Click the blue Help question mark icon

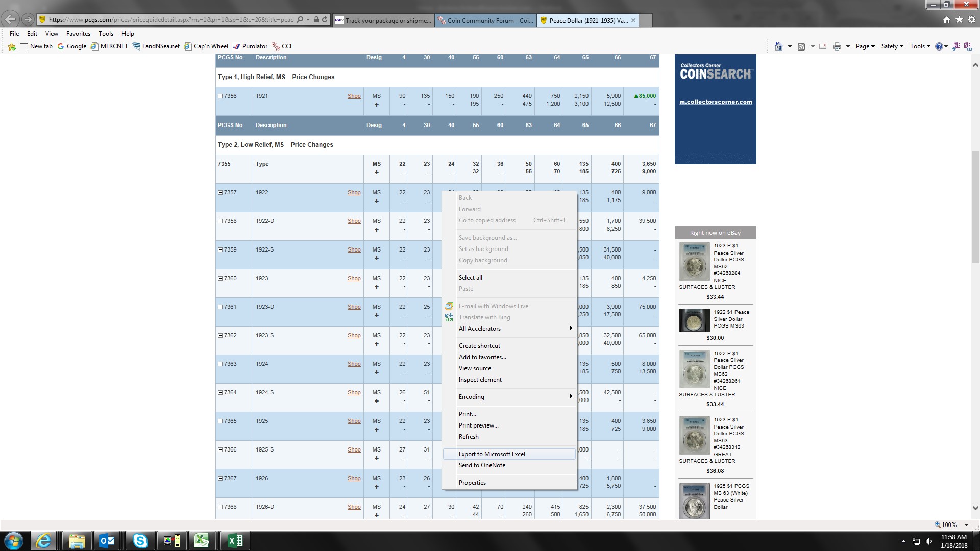tap(939, 46)
